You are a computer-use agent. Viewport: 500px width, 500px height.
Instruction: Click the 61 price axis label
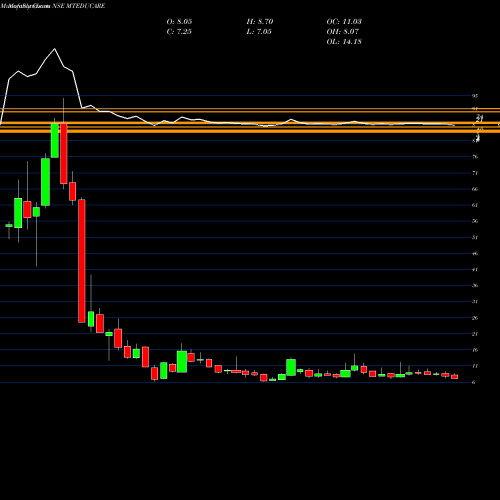pos(475,205)
